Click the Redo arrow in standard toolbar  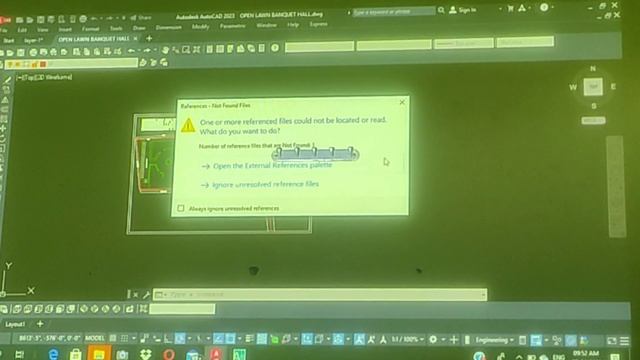pyautogui.click(x=146, y=51)
